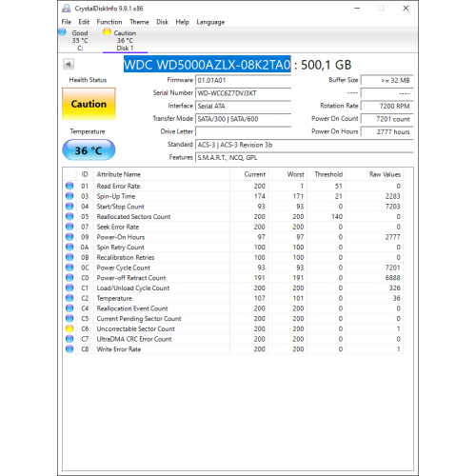Click the status orb of Temperature attribute row
The height and width of the screenshot is (476, 476).
(x=69, y=298)
